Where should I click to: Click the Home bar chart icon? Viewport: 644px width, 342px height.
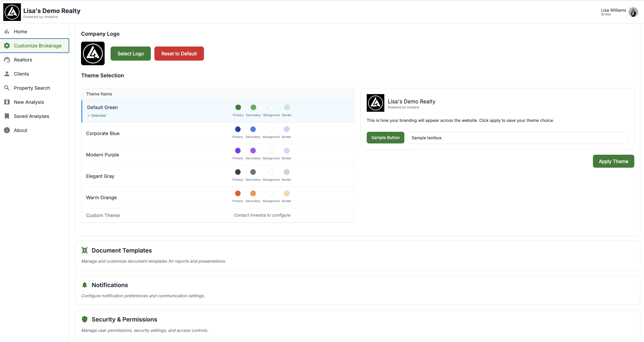click(x=7, y=32)
